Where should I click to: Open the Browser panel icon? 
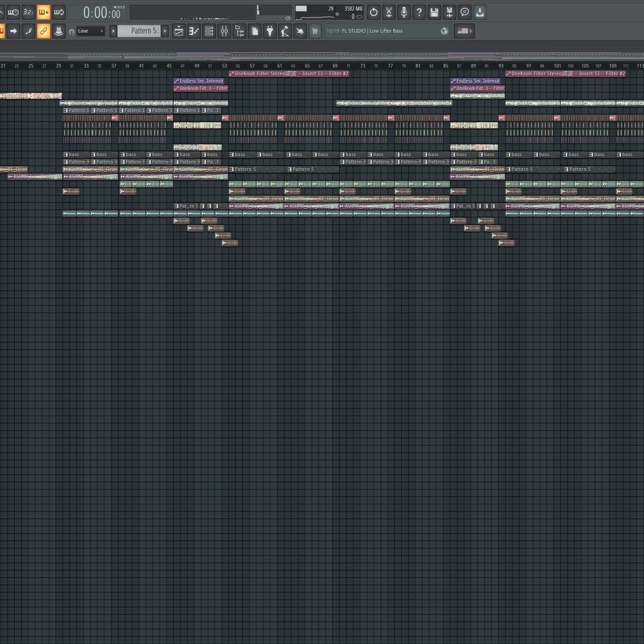[x=239, y=31]
